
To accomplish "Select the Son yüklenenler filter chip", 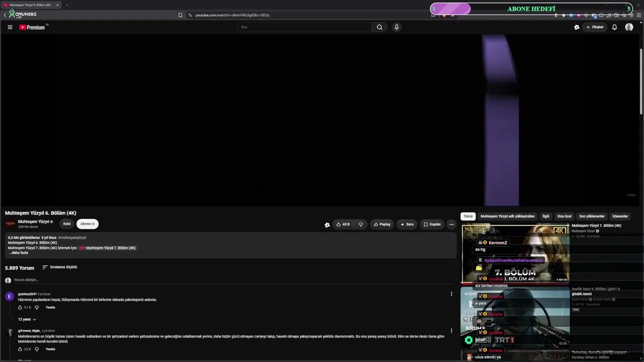I will click(x=592, y=216).
